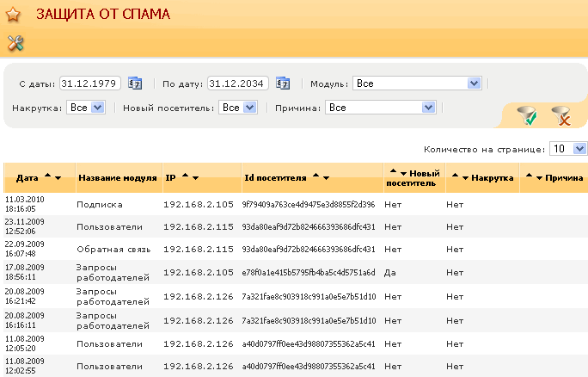This screenshot has width=588, height=377.
Task: Sort the Дата column ascending
Action: pyautogui.click(x=46, y=177)
